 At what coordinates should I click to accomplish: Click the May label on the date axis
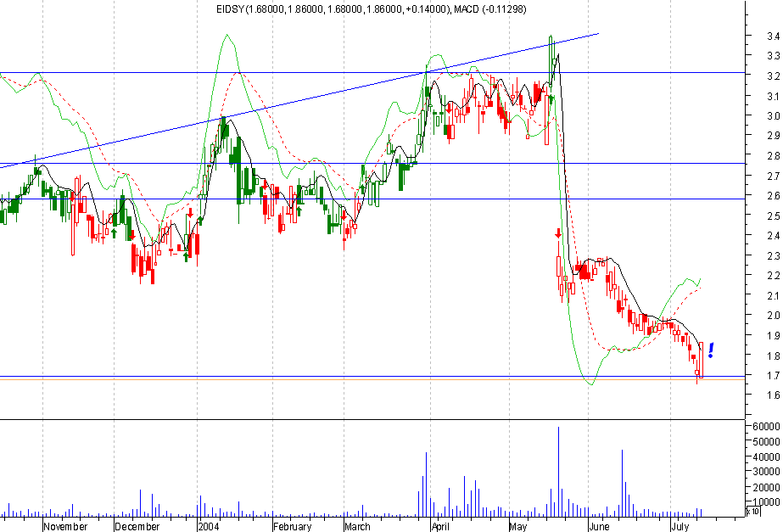pos(518,527)
